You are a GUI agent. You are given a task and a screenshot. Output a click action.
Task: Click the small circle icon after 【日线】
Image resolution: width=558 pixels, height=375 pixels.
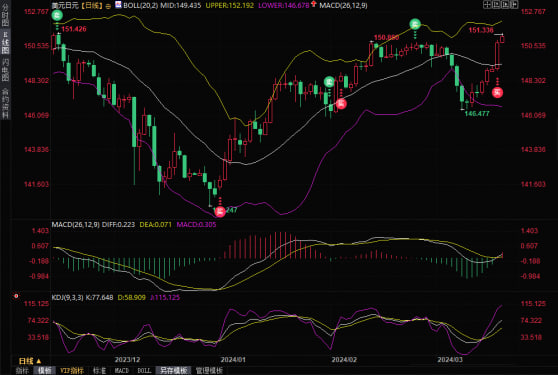(108, 6)
